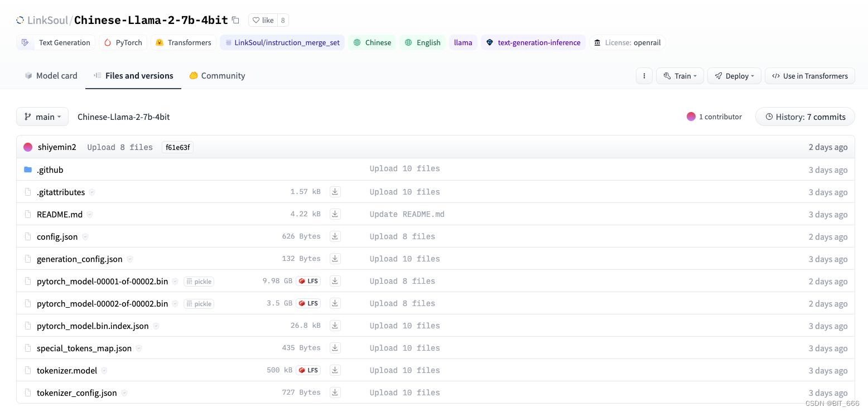The height and width of the screenshot is (412, 868).
Task: Download tokenizer_config.json file
Action: [335, 392]
